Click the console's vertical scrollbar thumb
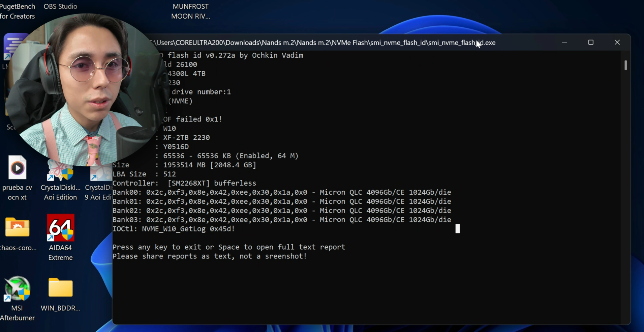Screen dimensions: 644x332 click(625, 65)
